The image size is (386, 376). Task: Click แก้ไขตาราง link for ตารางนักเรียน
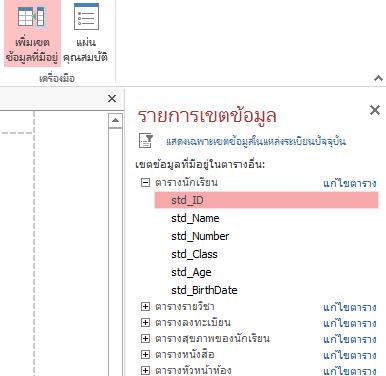tap(350, 183)
